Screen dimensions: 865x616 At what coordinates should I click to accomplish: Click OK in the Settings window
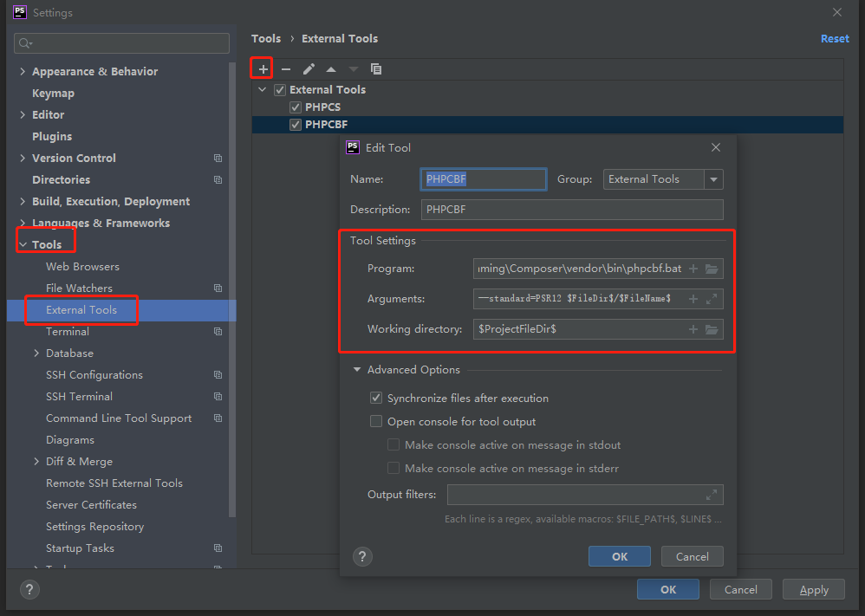[x=668, y=589]
